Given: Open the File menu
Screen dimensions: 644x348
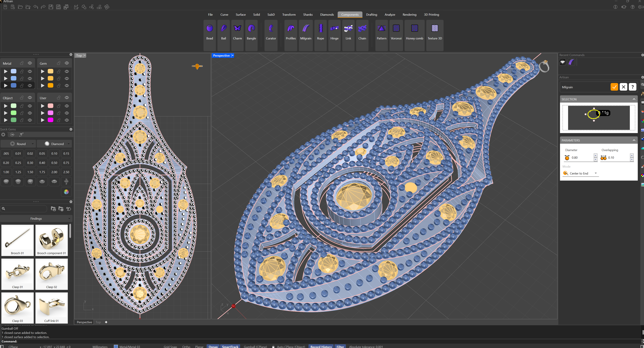Looking at the screenshot, I should [210, 14].
